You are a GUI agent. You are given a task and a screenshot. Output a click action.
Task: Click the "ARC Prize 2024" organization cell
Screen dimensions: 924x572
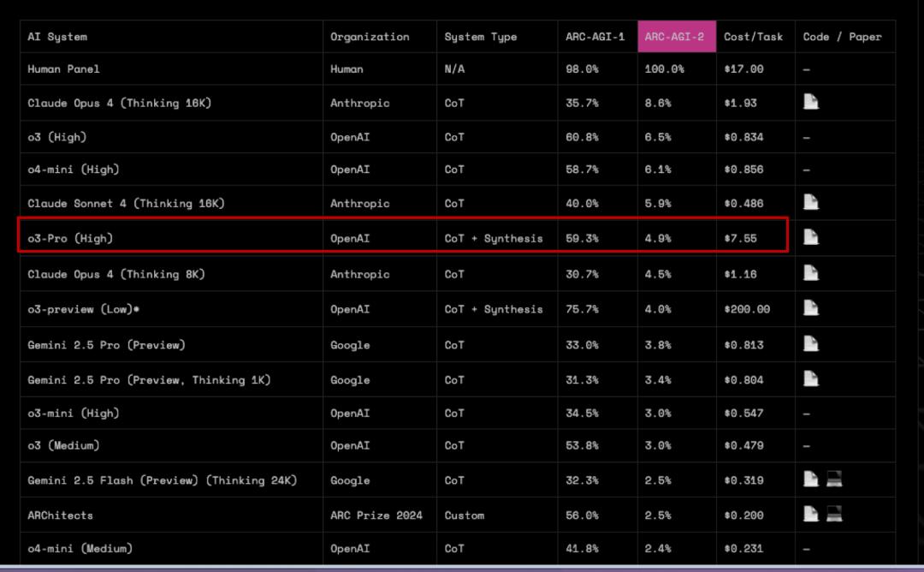pos(376,515)
